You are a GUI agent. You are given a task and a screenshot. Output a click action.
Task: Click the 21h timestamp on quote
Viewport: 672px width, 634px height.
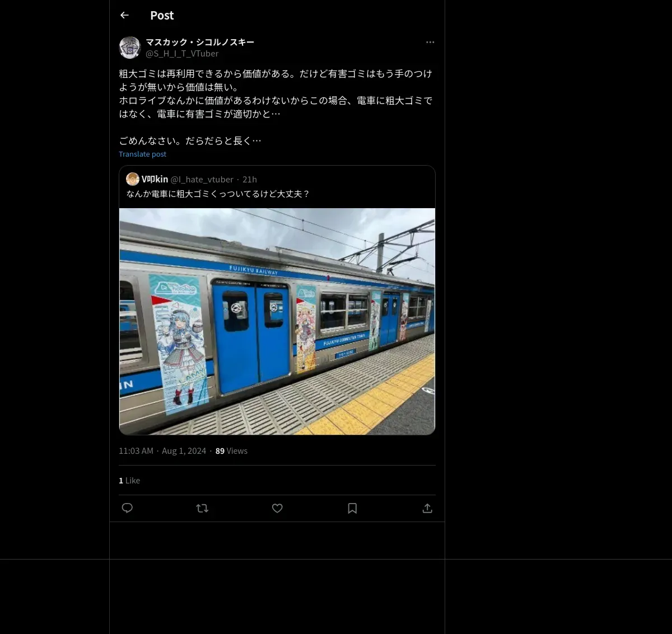click(x=250, y=179)
